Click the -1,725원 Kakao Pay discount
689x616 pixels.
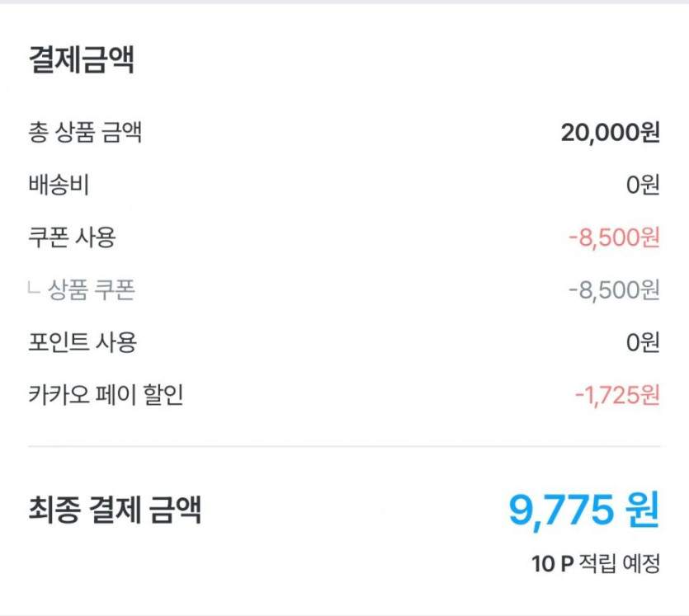click(x=617, y=395)
